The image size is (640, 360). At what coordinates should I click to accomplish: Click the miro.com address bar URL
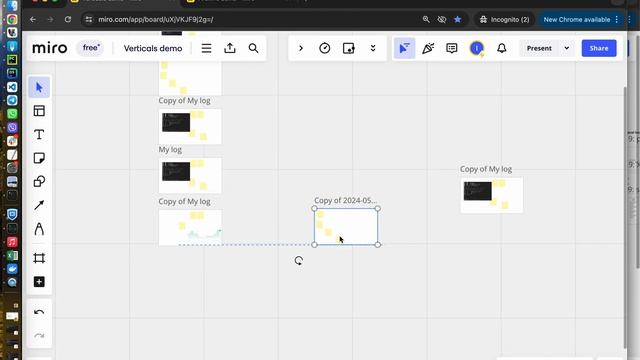pos(156,19)
